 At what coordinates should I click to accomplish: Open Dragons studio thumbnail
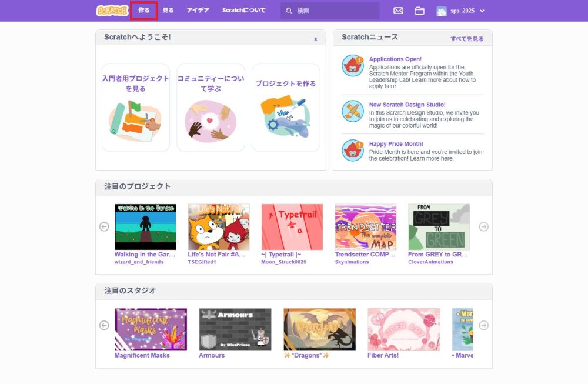(x=319, y=330)
